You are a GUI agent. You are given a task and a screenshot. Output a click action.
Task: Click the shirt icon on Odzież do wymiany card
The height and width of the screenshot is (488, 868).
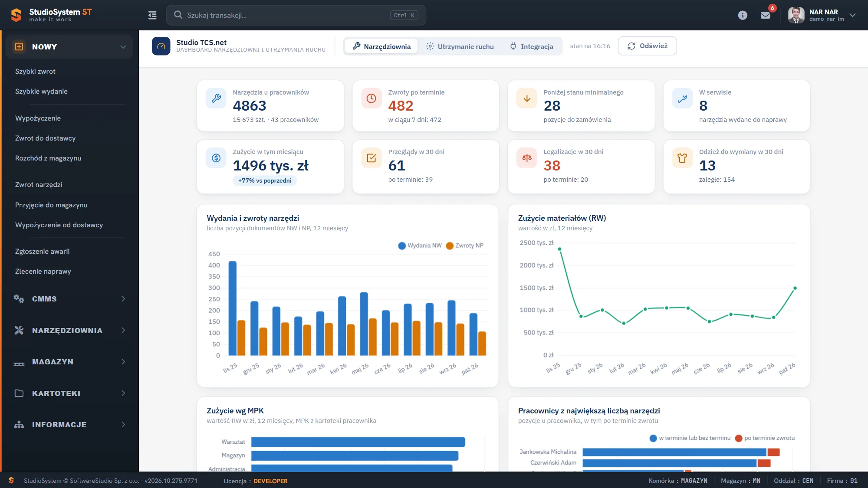coord(682,158)
